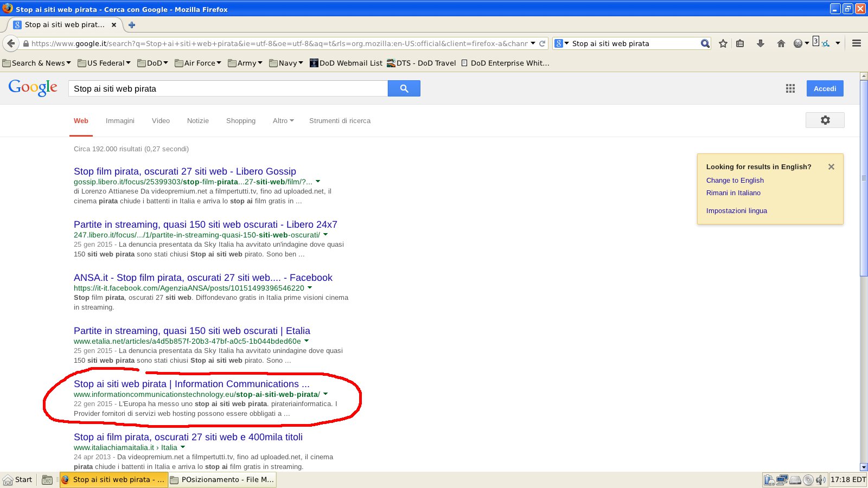The width and height of the screenshot is (868, 488).
Task: Switch to the Notizie tab
Action: pyautogui.click(x=198, y=120)
